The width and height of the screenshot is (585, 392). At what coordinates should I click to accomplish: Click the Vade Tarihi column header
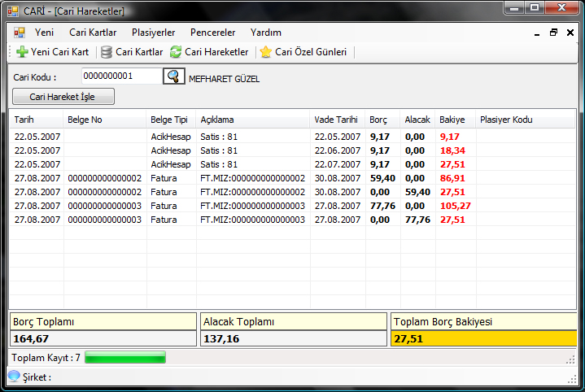coord(335,120)
